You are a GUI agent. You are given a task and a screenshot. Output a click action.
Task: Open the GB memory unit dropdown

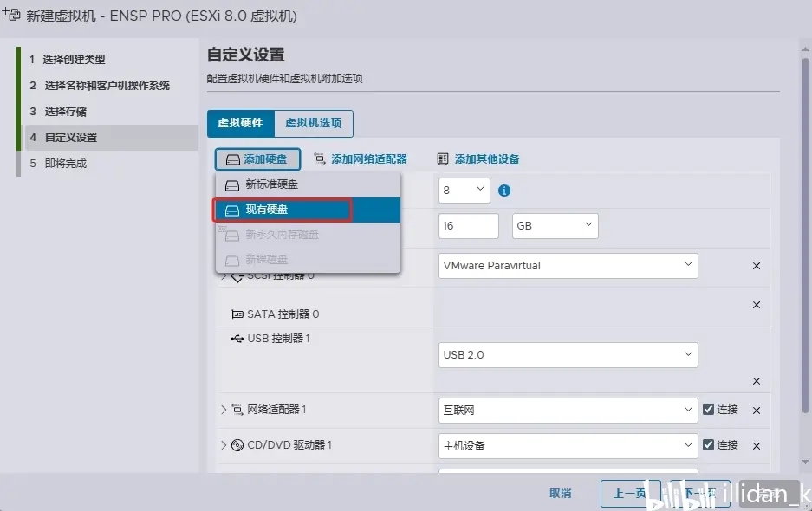[555, 226]
